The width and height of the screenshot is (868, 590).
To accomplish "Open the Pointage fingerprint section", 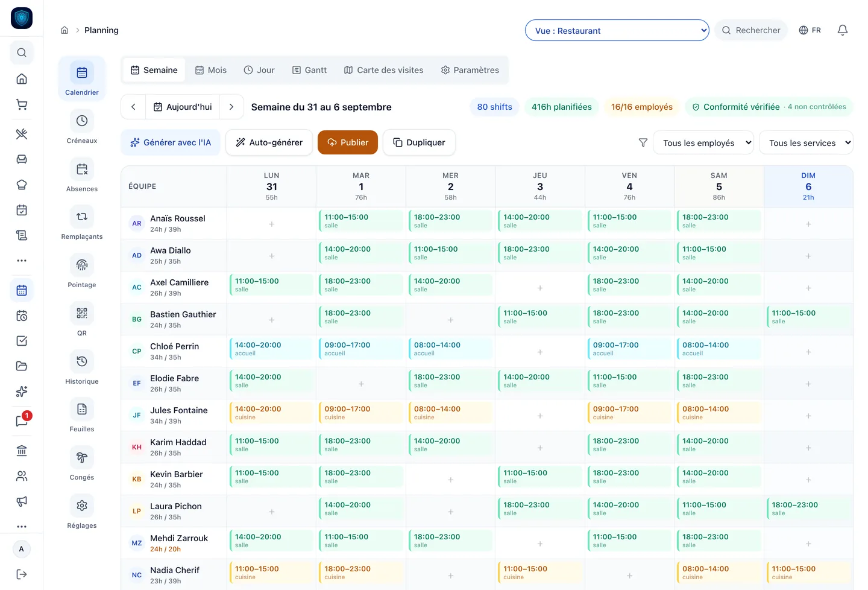I will pos(82,271).
